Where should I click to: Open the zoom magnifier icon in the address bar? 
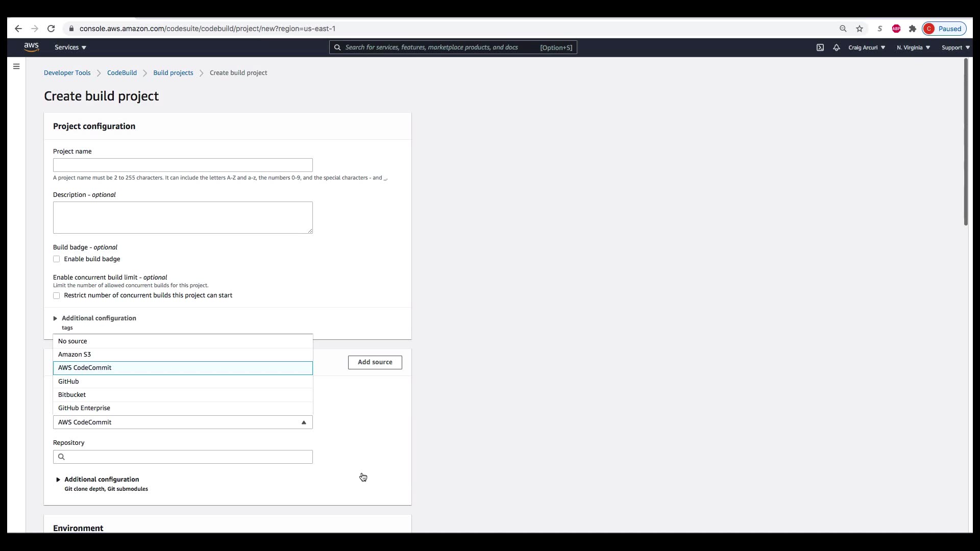click(x=843, y=29)
